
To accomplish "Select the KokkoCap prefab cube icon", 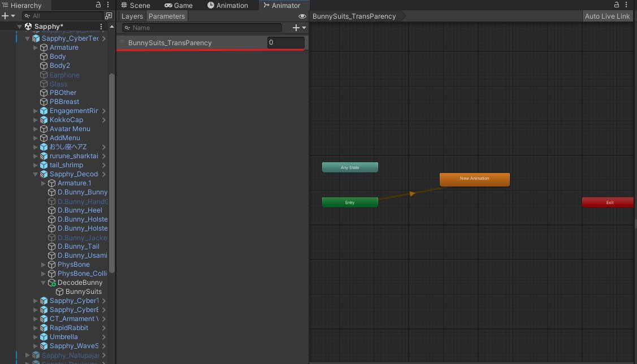I will [x=44, y=120].
